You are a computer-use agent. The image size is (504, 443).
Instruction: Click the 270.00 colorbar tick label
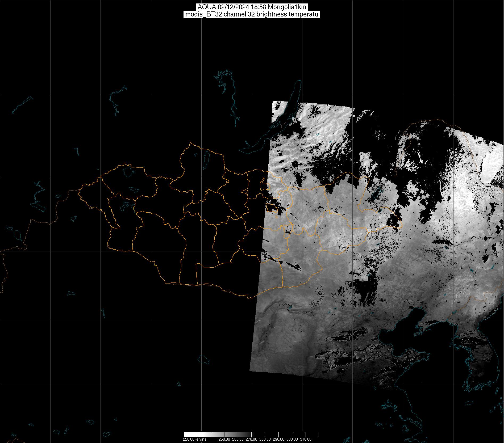point(251,439)
